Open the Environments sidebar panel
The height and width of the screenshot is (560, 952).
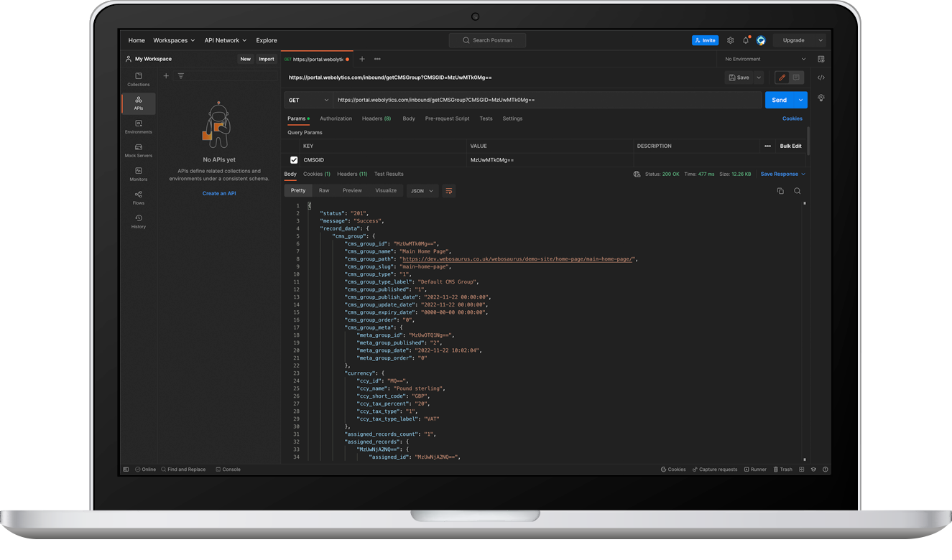point(139,127)
